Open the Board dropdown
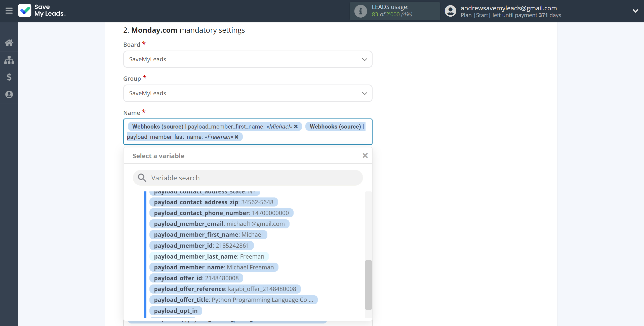 tap(248, 59)
